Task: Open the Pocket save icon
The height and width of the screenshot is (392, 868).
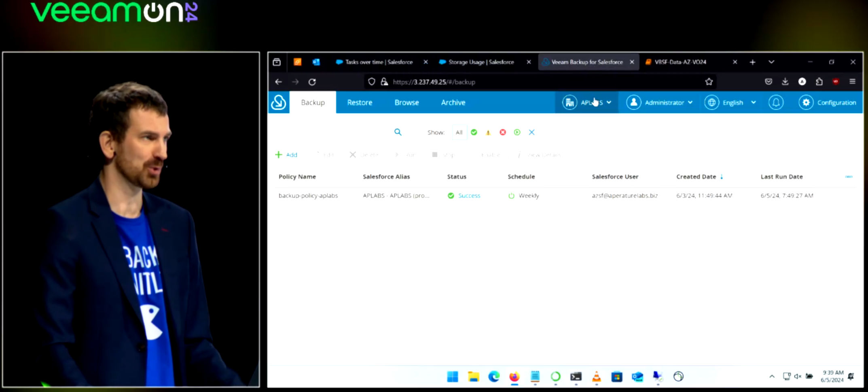Action: [x=768, y=82]
